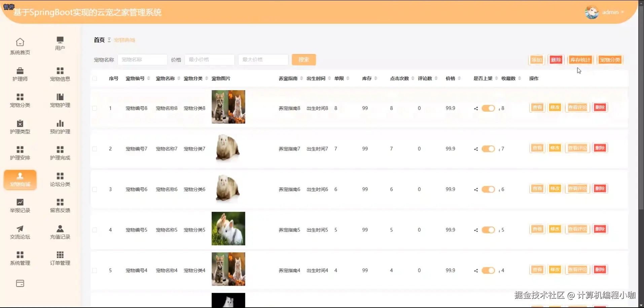Select the 交流论坛 paper-plane icon
Image resolution: width=644 pixels, height=308 pixels.
pos(20,232)
